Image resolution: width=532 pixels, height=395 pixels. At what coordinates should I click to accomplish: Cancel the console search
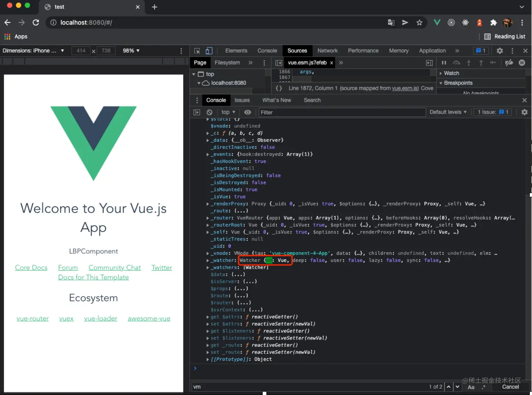click(x=510, y=387)
